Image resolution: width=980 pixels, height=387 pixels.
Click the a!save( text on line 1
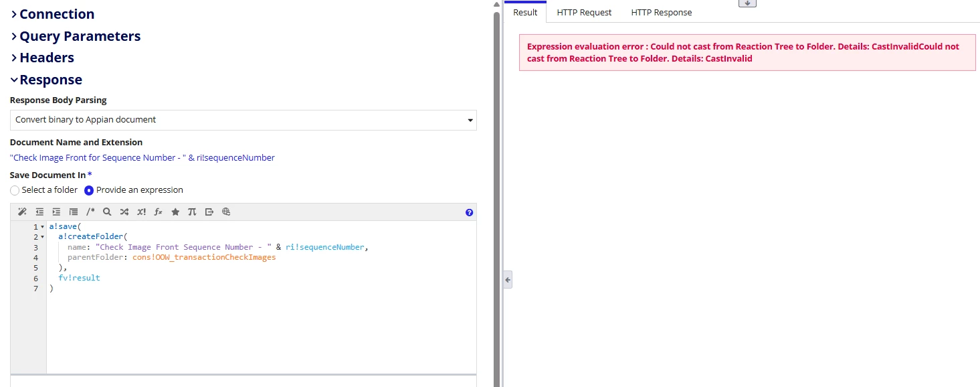click(65, 227)
